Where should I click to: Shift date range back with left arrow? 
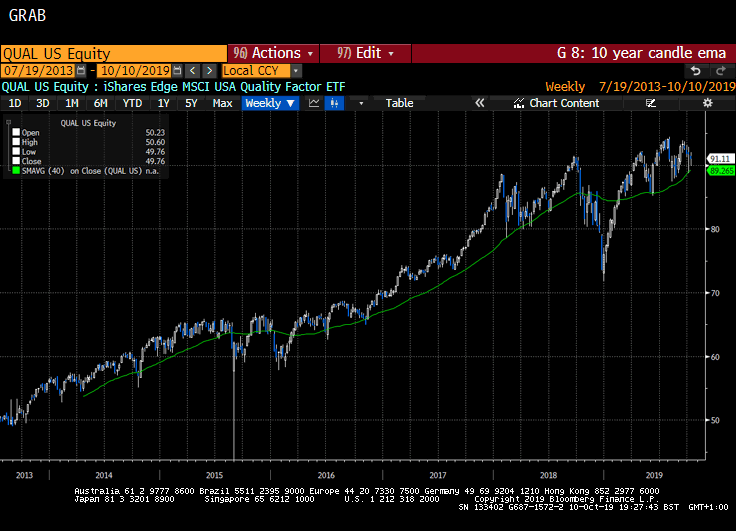pyautogui.click(x=193, y=71)
